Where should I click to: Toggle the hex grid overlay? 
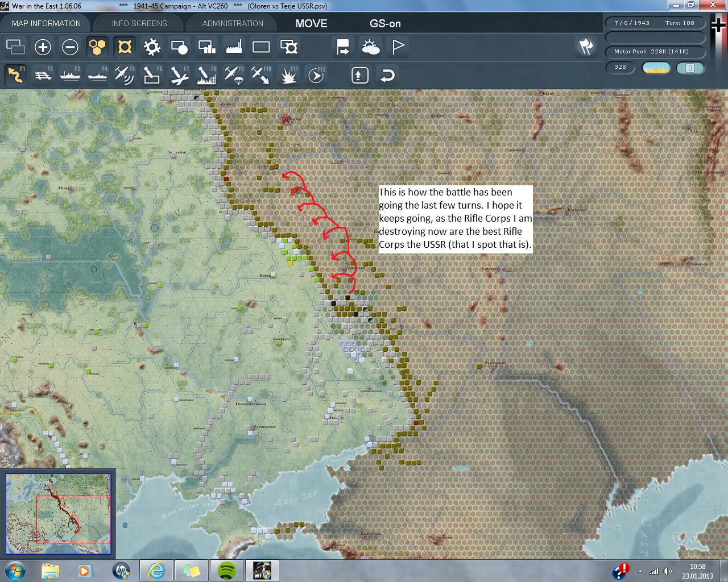97,47
